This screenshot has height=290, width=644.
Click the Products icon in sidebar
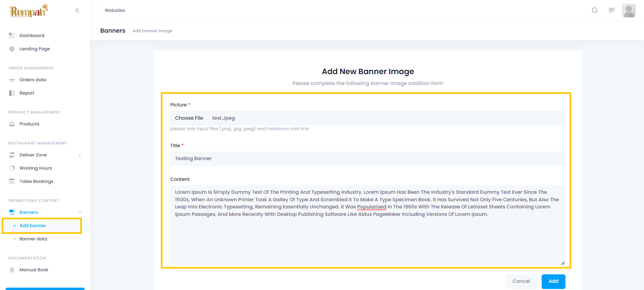12,124
